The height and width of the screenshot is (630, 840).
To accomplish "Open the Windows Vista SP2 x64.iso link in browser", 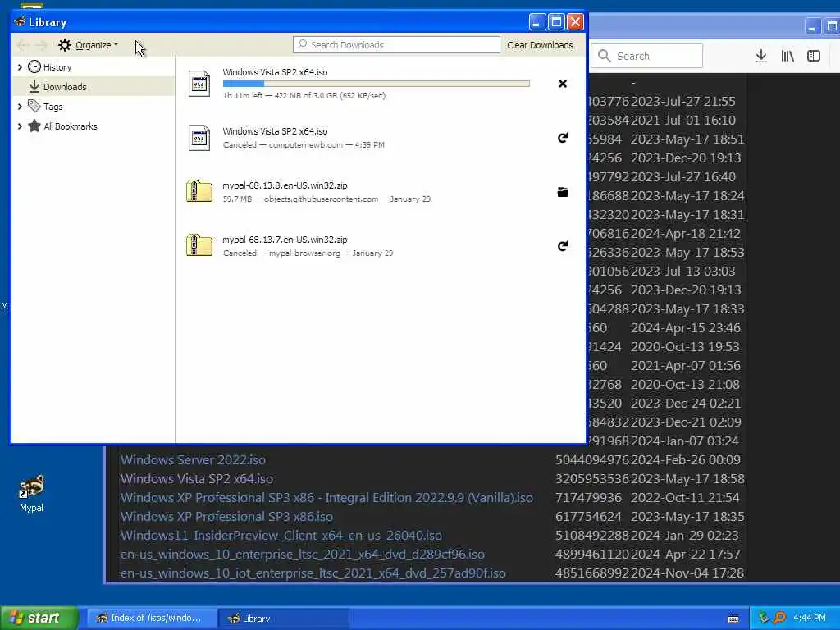I will (x=197, y=478).
